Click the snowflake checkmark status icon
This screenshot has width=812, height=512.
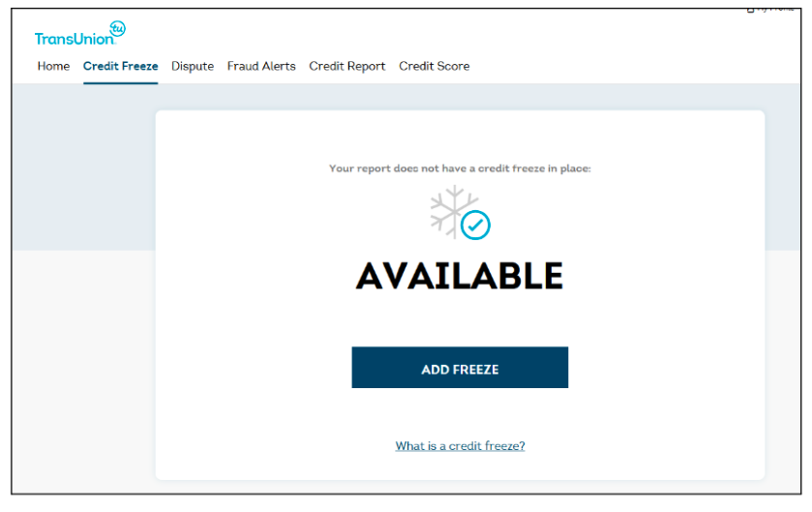point(460,213)
